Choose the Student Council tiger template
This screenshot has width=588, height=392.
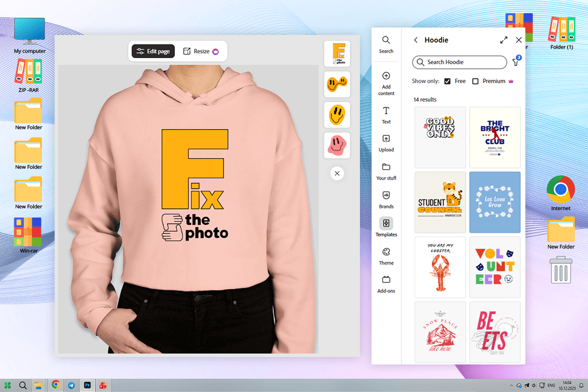(x=440, y=203)
